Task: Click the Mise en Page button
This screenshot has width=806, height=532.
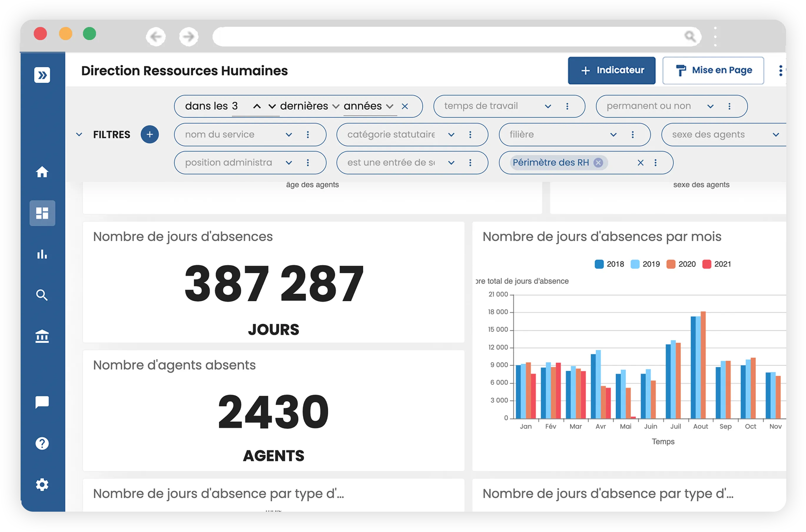Action: 713,71
